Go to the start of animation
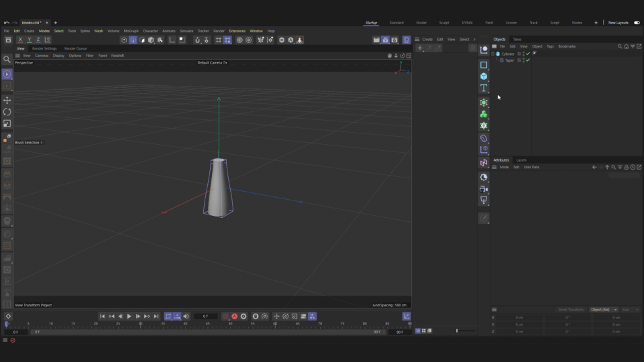Viewport: 644px width, 362px height. coord(102,316)
